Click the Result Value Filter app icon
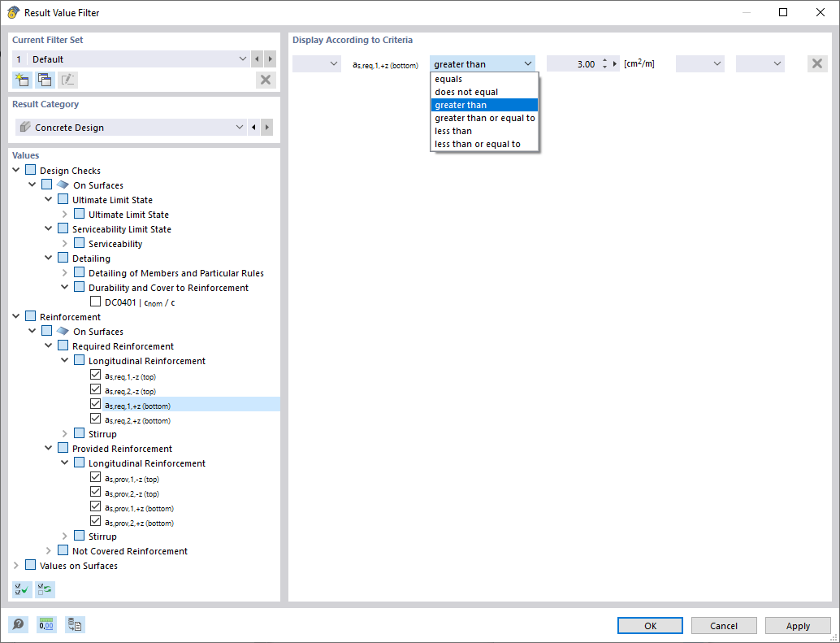 (x=13, y=12)
